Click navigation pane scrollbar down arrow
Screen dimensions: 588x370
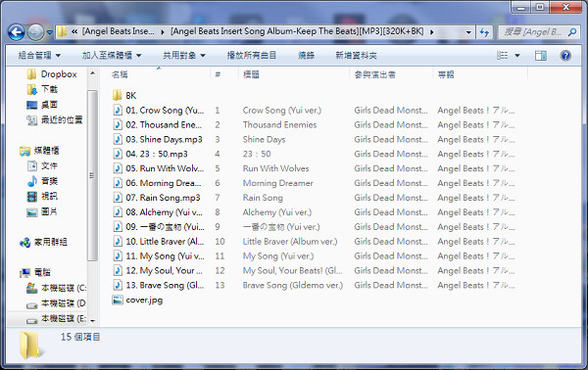[92, 320]
